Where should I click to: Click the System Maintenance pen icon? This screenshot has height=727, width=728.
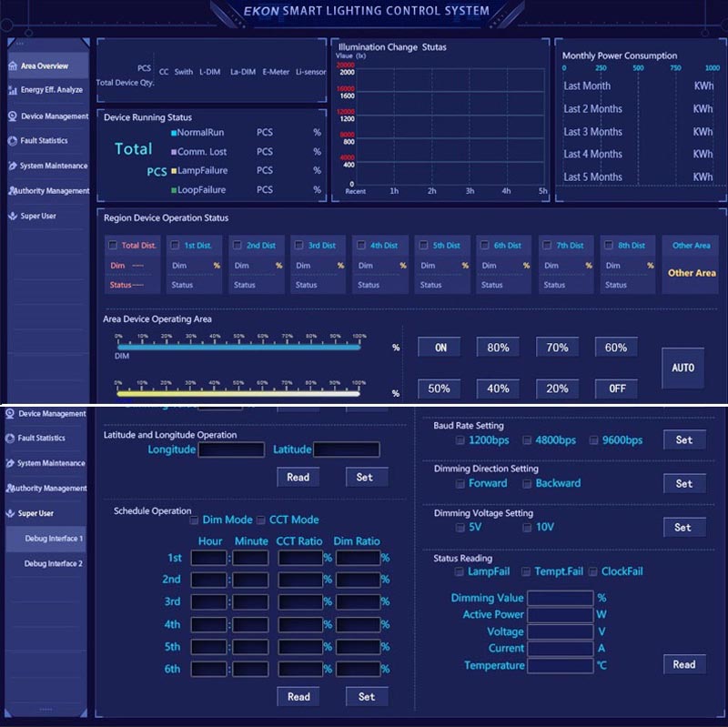click(13, 166)
